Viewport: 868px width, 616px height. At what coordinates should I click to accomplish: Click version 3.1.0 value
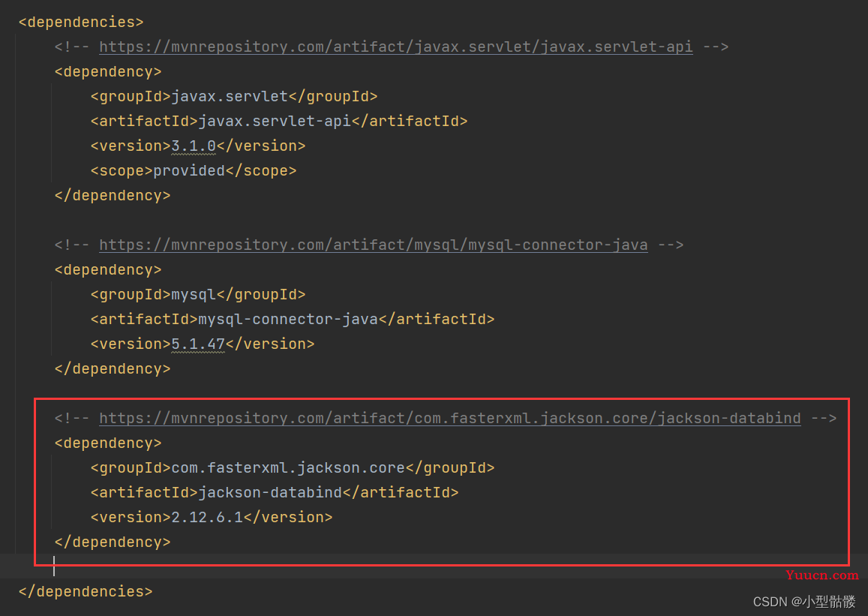pyautogui.click(x=194, y=146)
